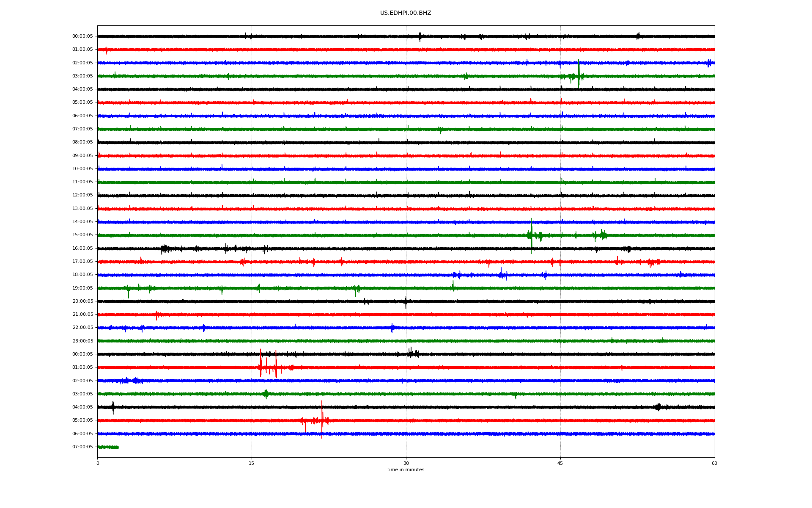Click the 17:00:05 row time label
Screen dimensions: 812x508
(x=82, y=262)
